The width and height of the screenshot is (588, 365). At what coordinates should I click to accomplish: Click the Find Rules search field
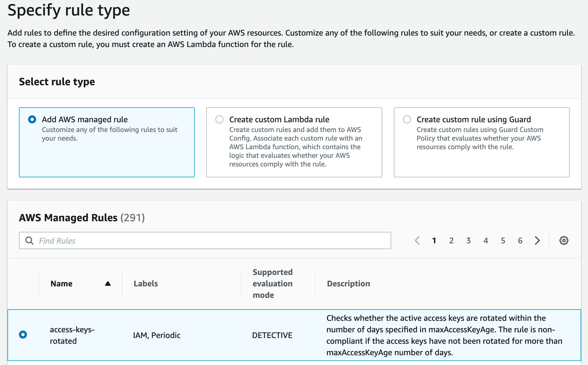[x=205, y=240]
